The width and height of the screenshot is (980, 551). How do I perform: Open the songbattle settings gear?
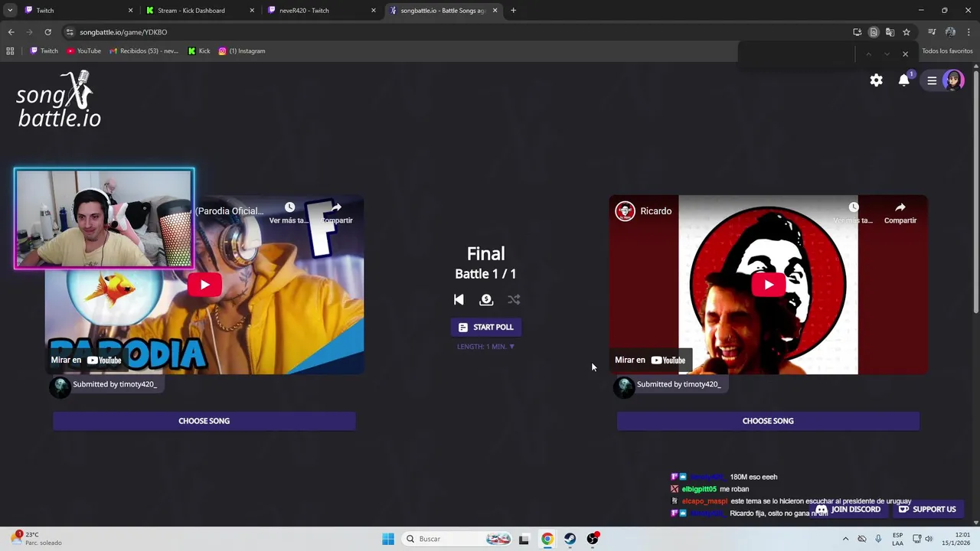tap(876, 80)
